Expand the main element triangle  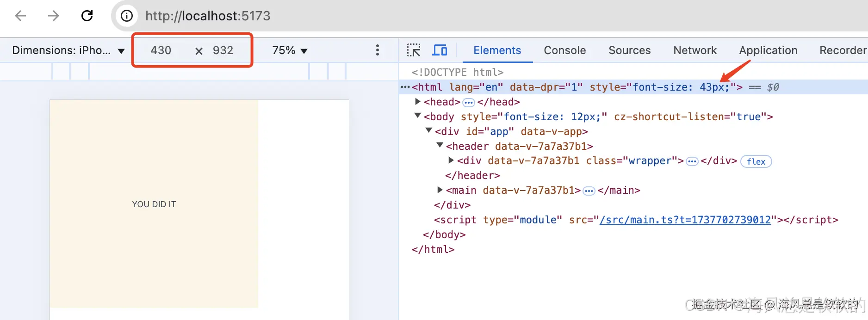click(x=440, y=190)
